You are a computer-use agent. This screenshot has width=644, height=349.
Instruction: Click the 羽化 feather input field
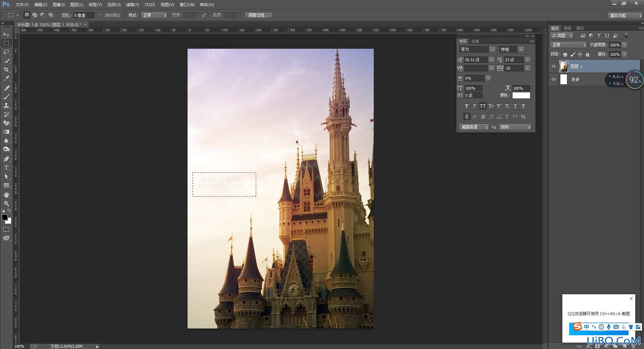click(83, 15)
